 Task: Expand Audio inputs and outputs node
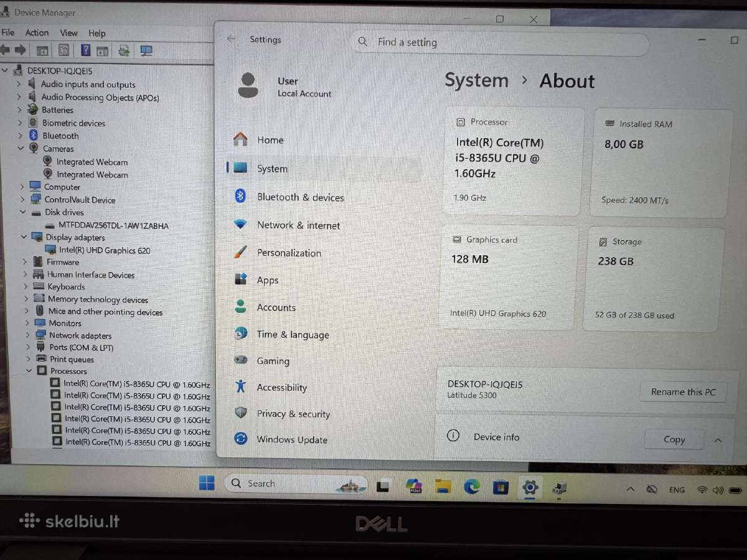point(19,84)
